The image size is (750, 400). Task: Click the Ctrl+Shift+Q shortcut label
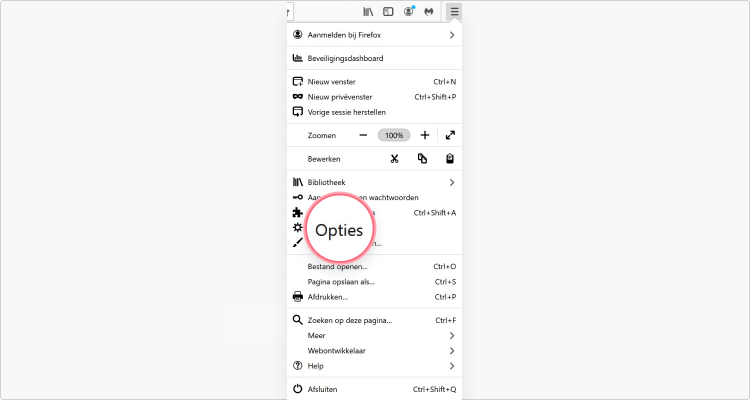click(x=435, y=389)
